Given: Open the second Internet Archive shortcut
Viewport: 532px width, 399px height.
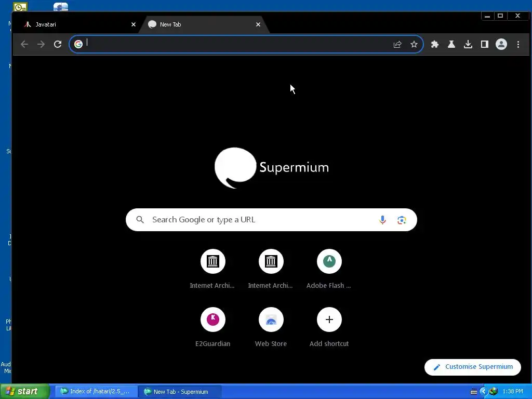Looking at the screenshot, I should 271,270.
